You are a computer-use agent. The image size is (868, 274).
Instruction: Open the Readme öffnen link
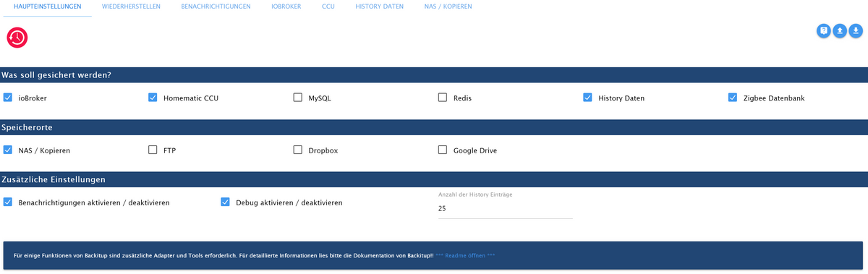(465, 256)
